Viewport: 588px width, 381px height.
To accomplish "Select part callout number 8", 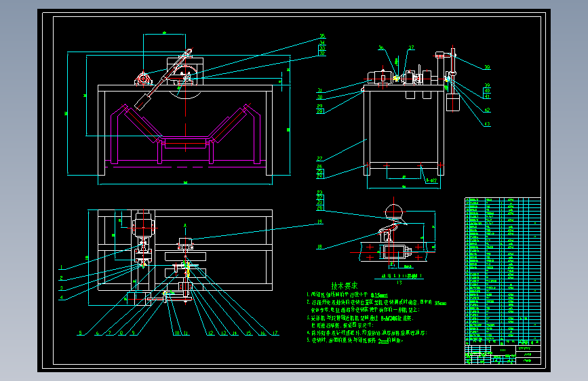I will point(121,333).
